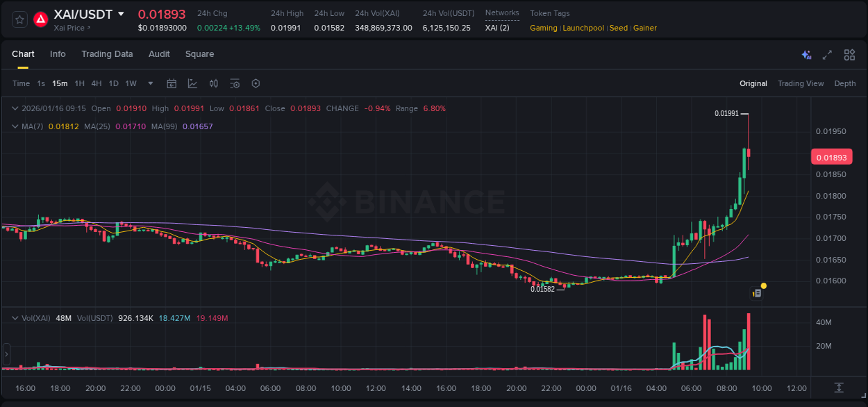This screenshot has width=868, height=407.
Task: Expand the chart to fullscreen
Action: pos(827,54)
